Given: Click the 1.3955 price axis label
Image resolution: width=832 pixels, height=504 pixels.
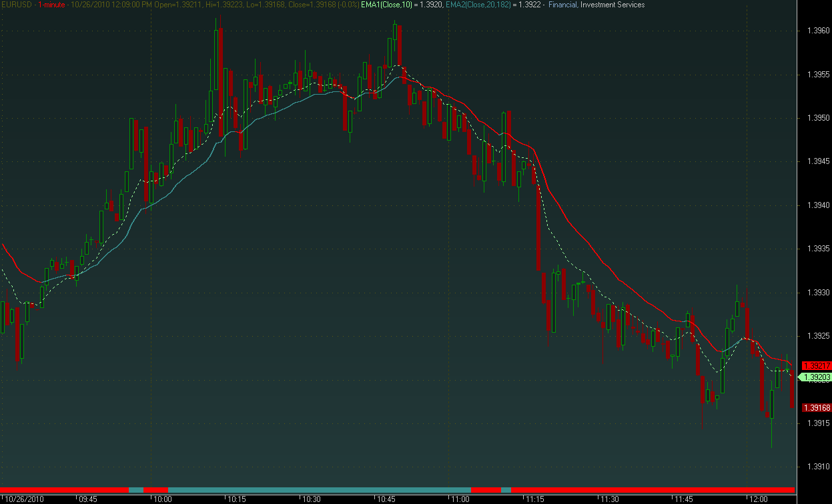Looking at the screenshot, I should coord(817,74).
